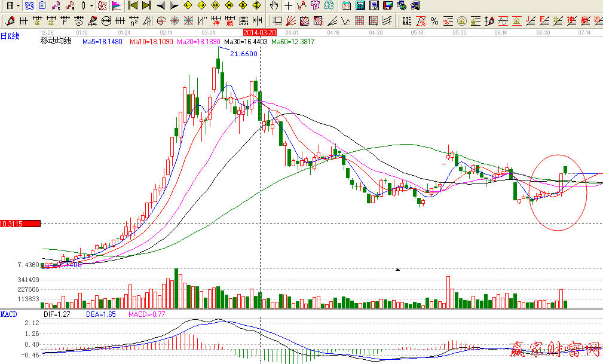Select the MACD indicator panel label
This screenshot has width=603, height=364.
9,314
